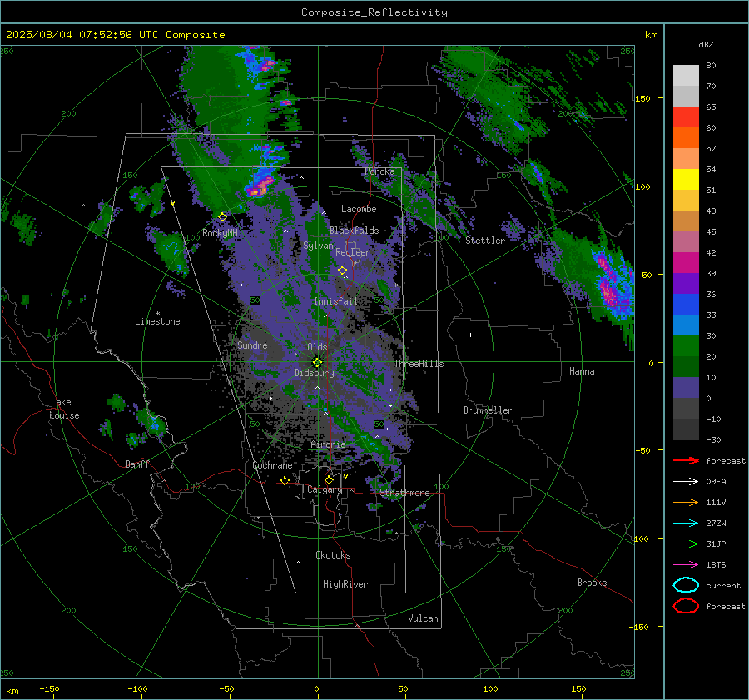Click the Strathmore city label
The width and height of the screenshot is (749, 700).
pyautogui.click(x=404, y=493)
